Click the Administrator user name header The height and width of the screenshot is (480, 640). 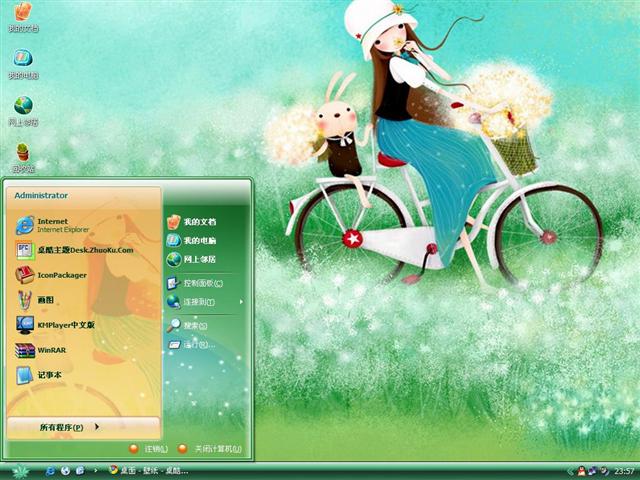(x=41, y=196)
